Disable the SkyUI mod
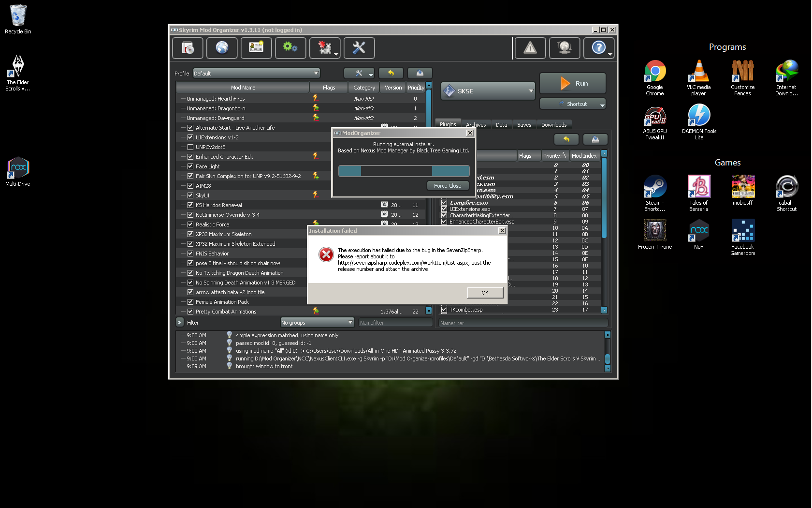Viewport: 812px width, 508px height. [x=190, y=195]
